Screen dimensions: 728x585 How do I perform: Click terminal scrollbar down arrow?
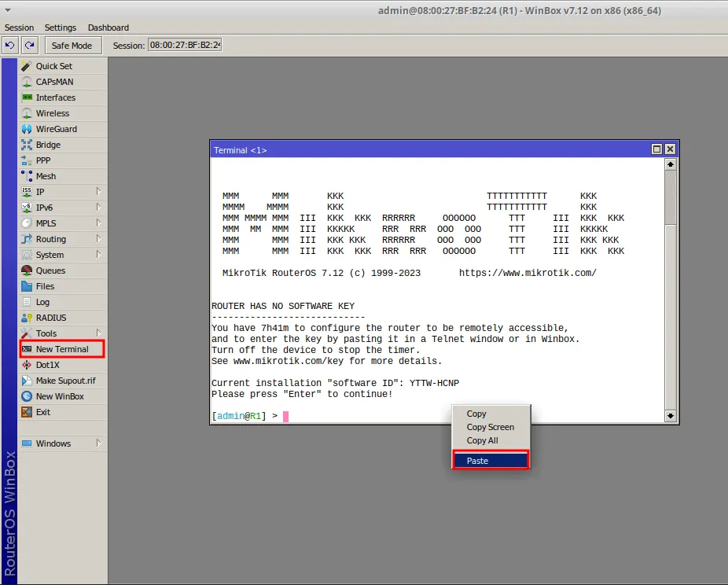(x=670, y=416)
